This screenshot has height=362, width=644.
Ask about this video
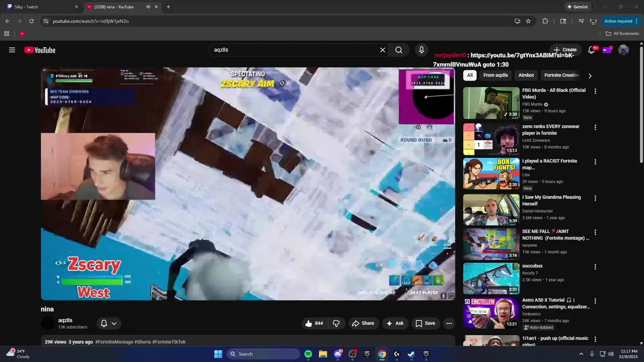tap(395, 323)
